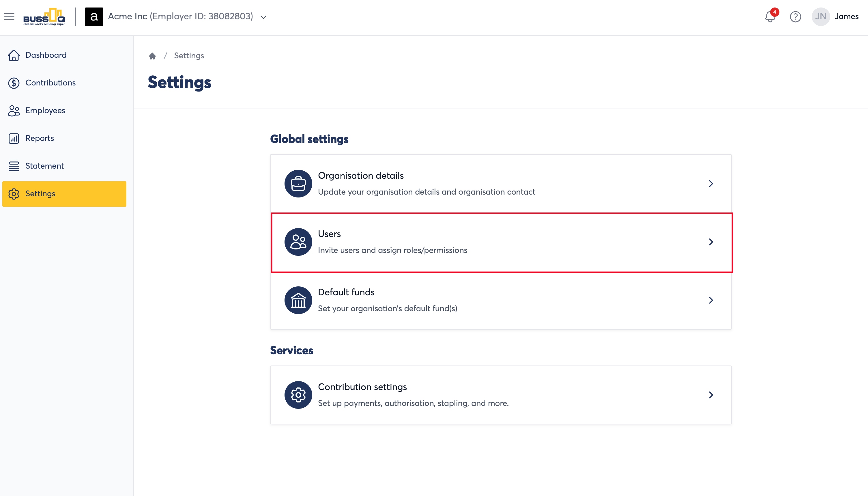
Task: Click the Settings breadcrumb link
Action: click(x=189, y=55)
